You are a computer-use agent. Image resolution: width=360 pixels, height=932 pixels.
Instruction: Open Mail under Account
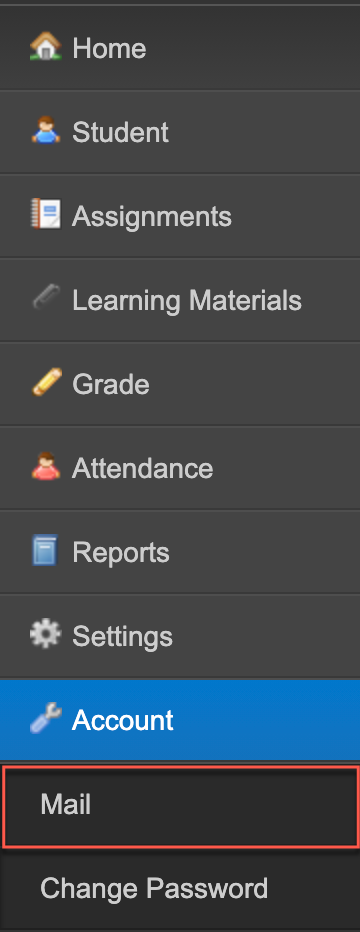coord(180,806)
